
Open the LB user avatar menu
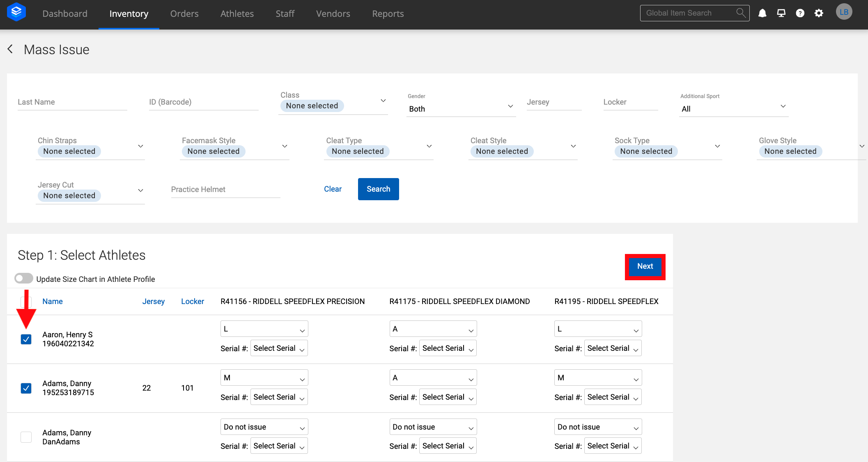click(x=844, y=12)
